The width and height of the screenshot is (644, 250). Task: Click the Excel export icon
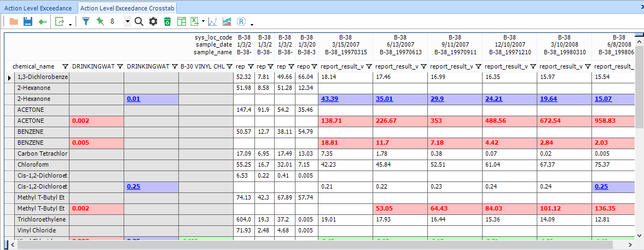195,21
